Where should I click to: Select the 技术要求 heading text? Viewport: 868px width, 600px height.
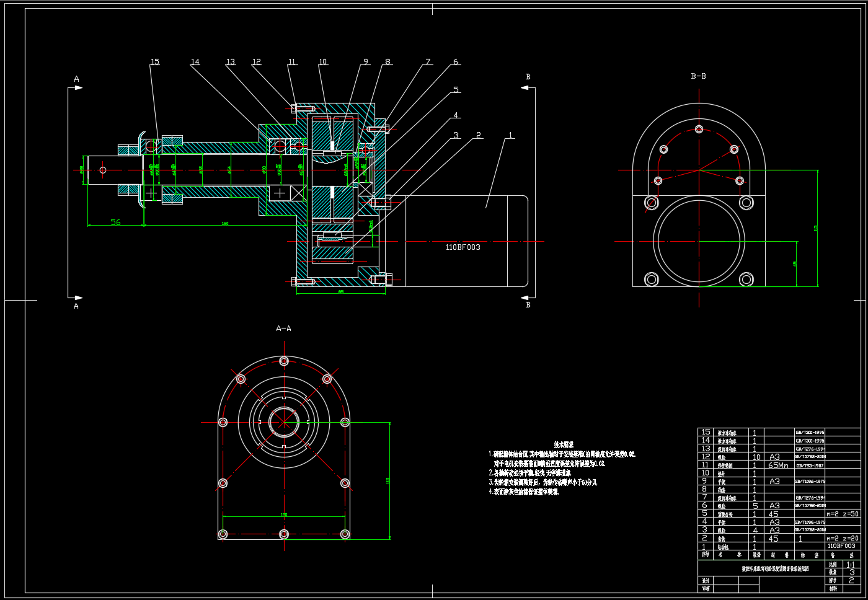564,444
